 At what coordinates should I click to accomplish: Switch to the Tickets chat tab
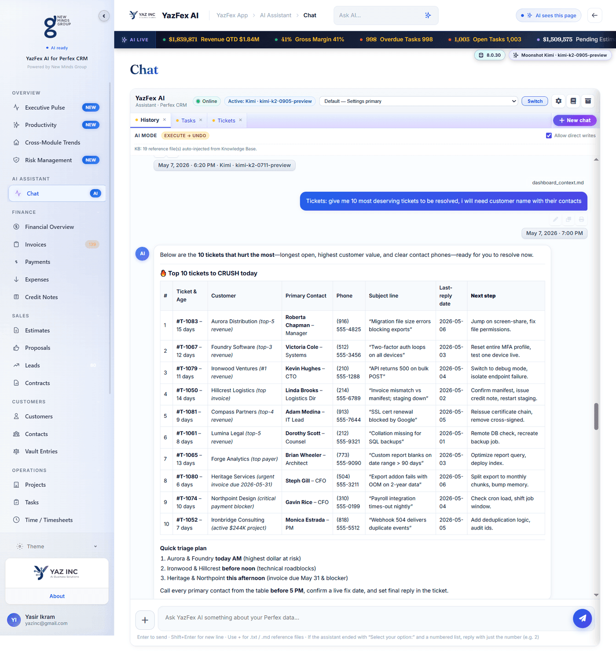[226, 121]
